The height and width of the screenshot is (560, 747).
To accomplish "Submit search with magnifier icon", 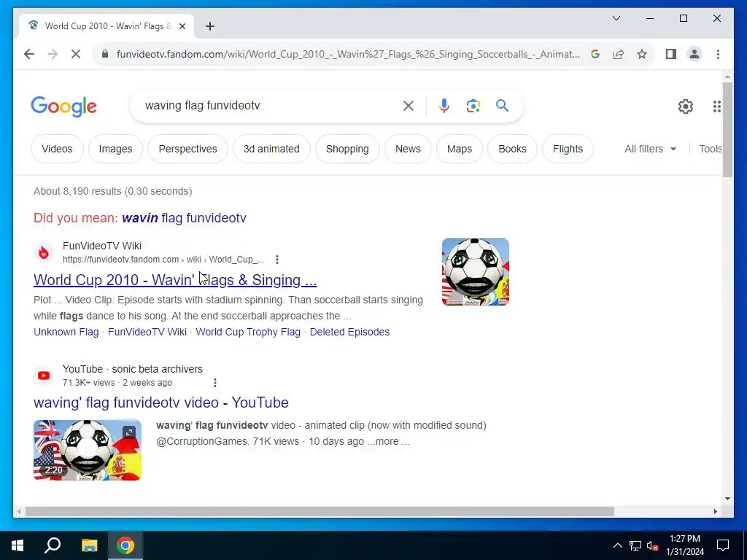I will click(x=502, y=105).
